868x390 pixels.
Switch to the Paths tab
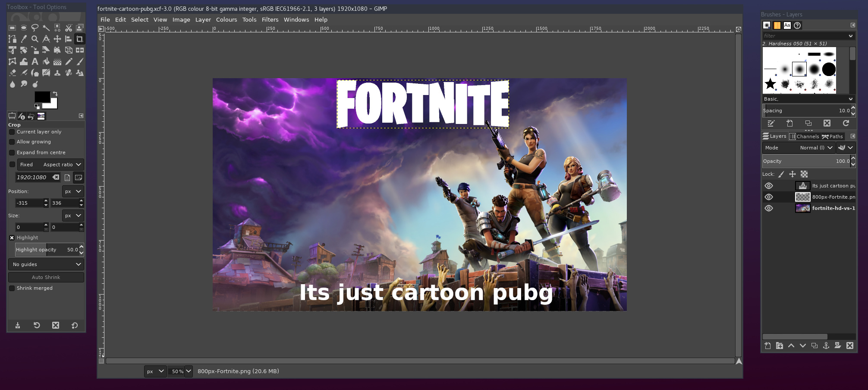pyautogui.click(x=833, y=136)
